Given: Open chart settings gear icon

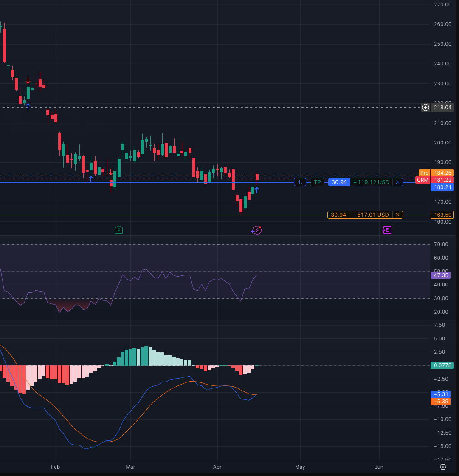Looking at the screenshot, I should click(443, 467).
